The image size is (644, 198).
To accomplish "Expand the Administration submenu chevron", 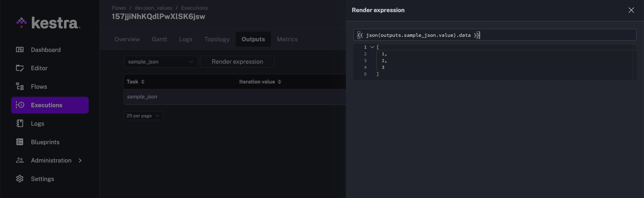I will [80, 160].
